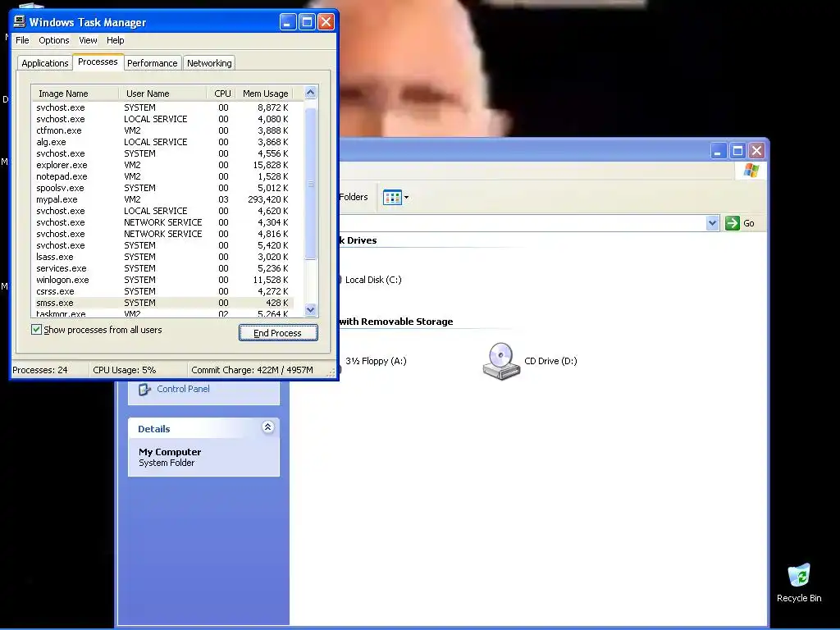
Task: Select the winlogon.exe process row
Action: [x=163, y=280]
